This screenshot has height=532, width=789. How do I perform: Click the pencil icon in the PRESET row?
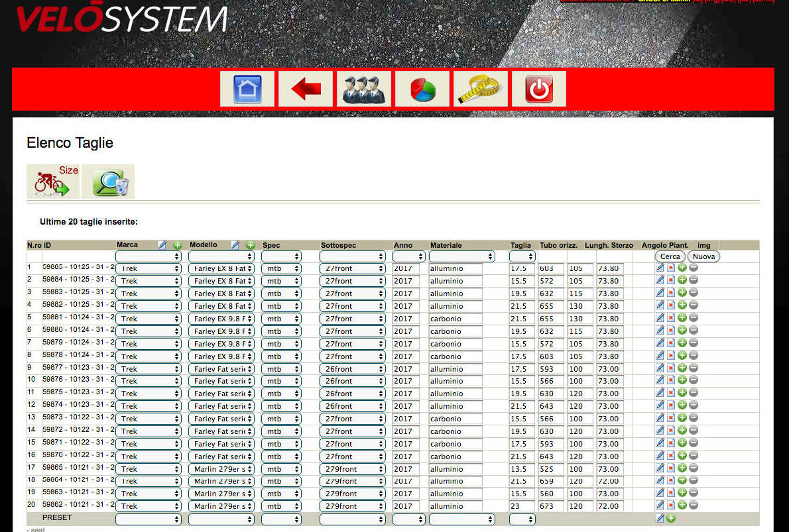click(660, 518)
